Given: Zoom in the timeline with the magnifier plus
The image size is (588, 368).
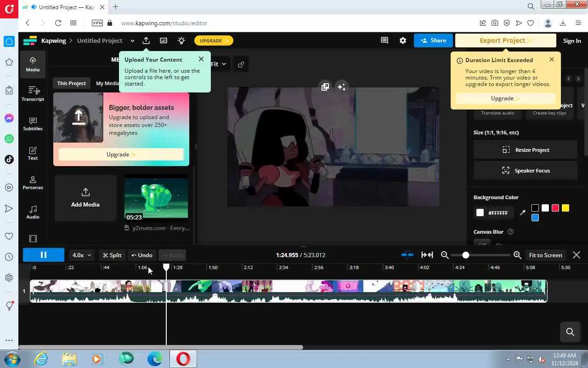Looking at the screenshot, I should pyautogui.click(x=517, y=255).
